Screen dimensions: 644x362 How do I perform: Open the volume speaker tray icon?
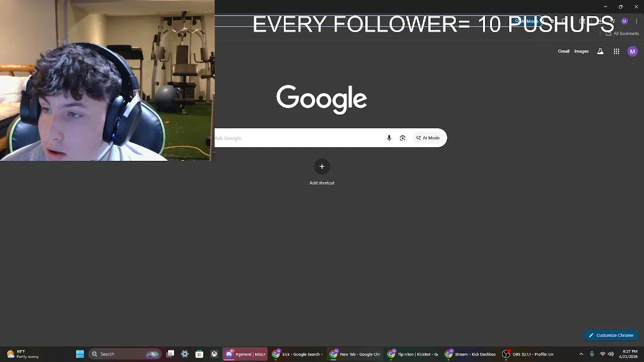(611, 354)
